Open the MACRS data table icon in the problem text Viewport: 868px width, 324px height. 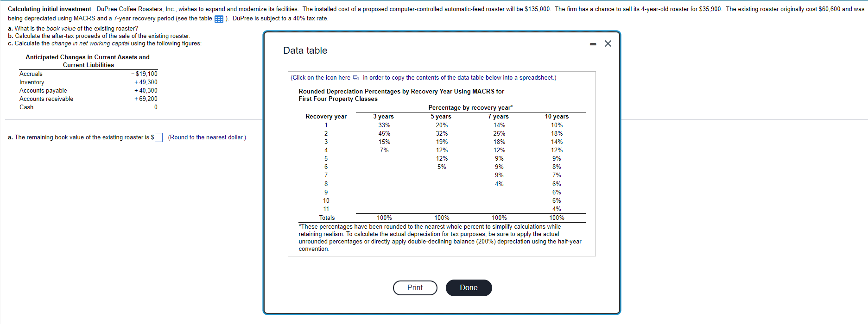(219, 19)
